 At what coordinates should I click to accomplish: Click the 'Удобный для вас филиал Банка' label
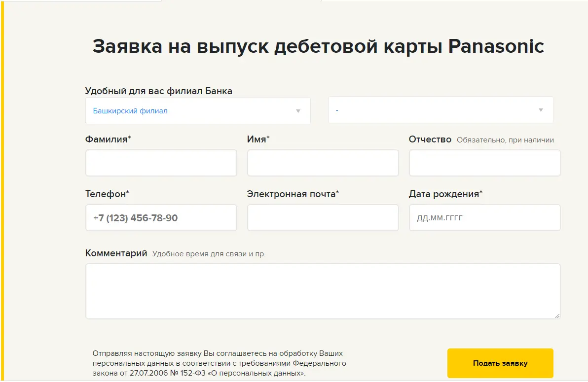[x=159, y=91]
